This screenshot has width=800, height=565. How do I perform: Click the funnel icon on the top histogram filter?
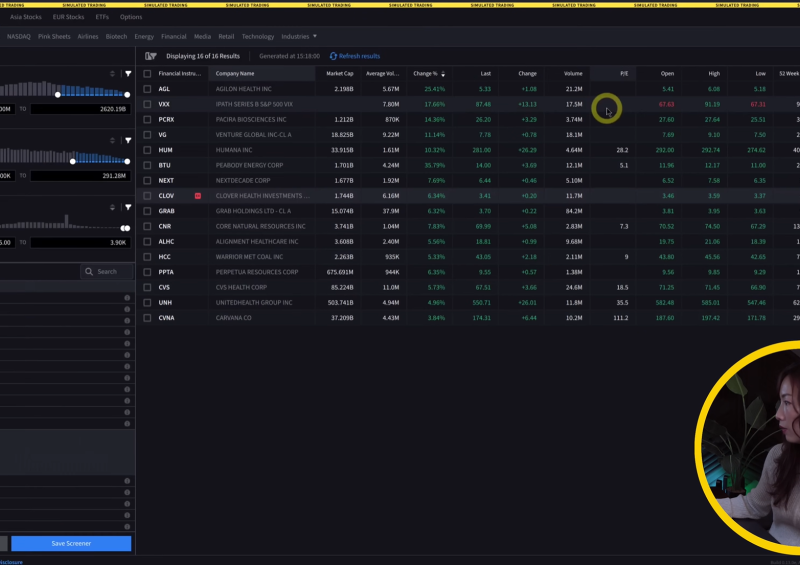tap(128, 74)
